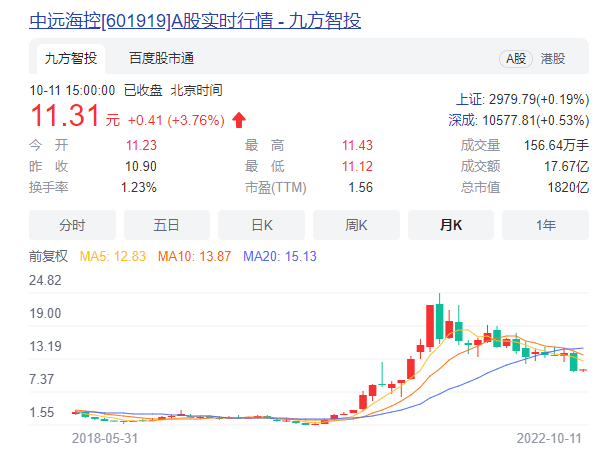598x453 pixels.
Task: Click the 上证 index quote
Action: point(522,100)
